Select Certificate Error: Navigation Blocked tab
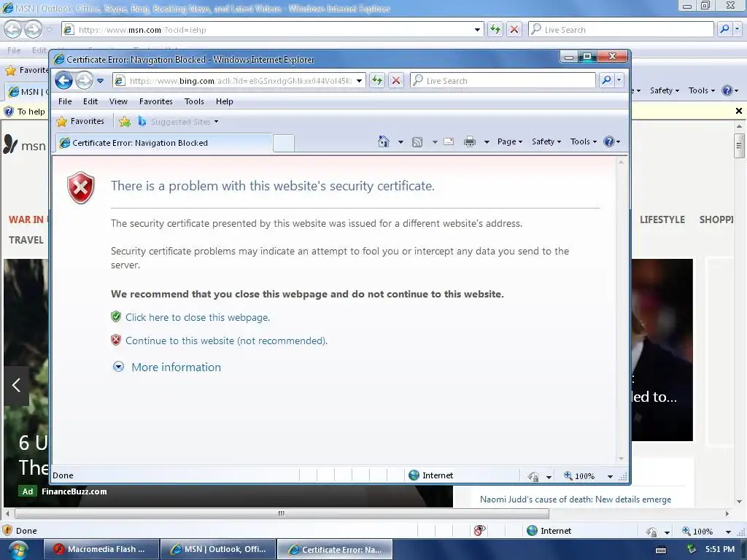 164,143
